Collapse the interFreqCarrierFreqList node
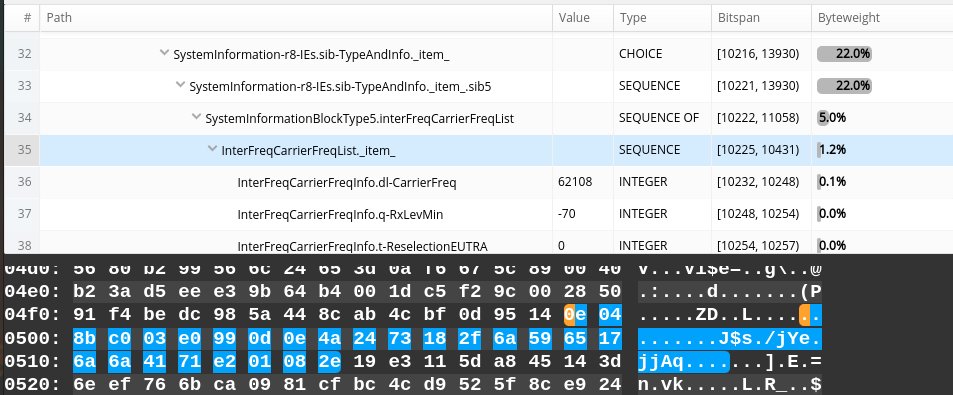This screenshot has width=953, height=395. (x=196, y=117)
